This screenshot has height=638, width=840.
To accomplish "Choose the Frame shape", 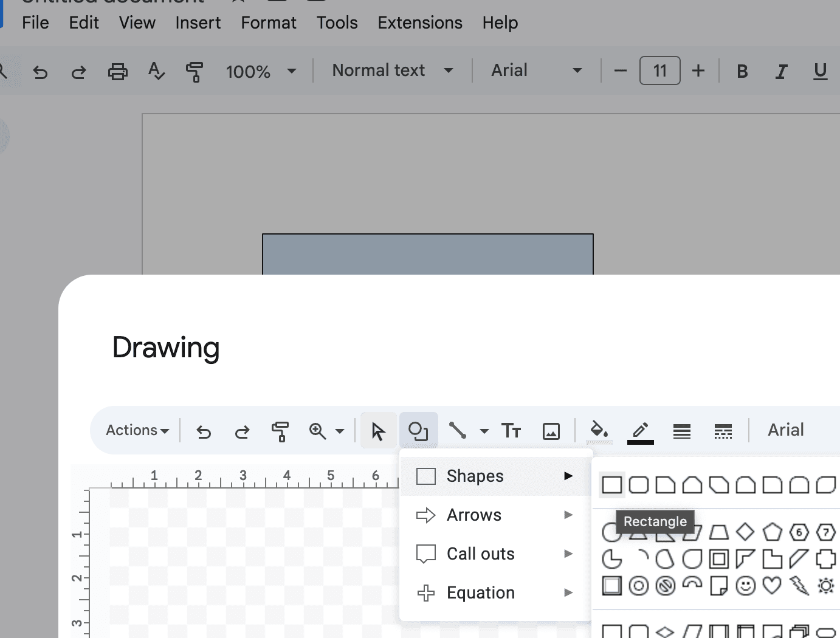I will pyautogui.click(x=718, y=559).
